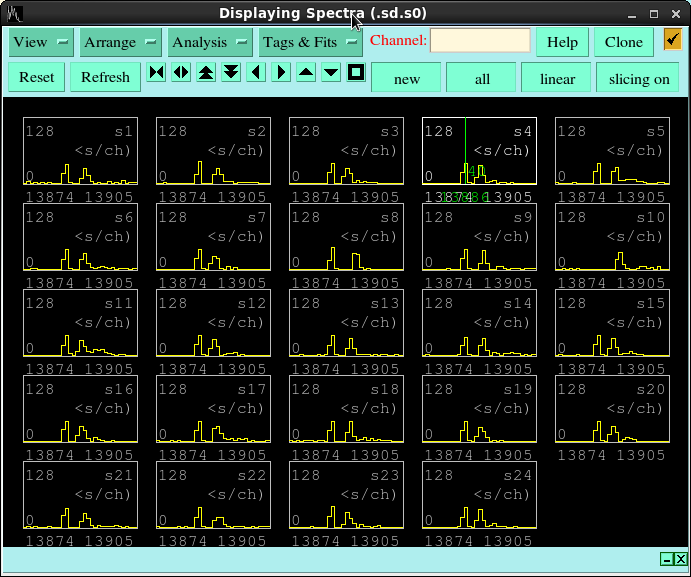Click the single down arrow icon

point(331,72)
